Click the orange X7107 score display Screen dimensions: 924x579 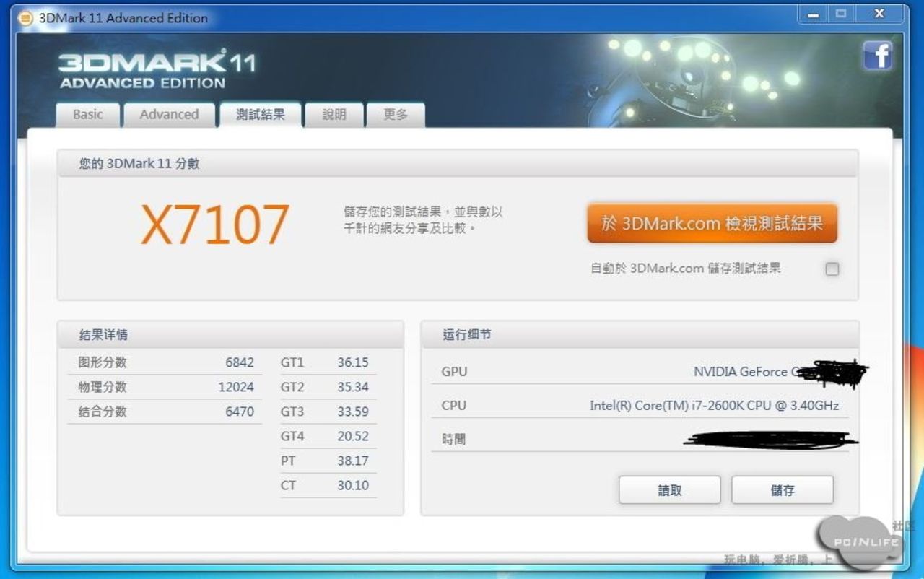(215, 223)
